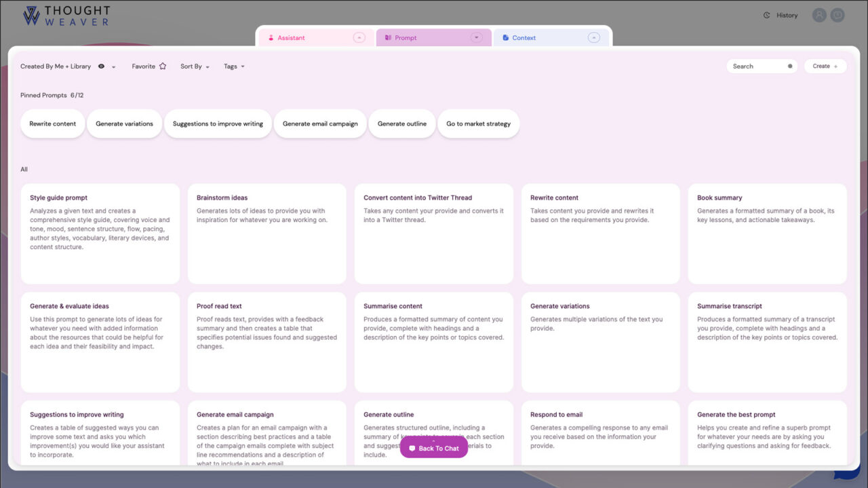The width and height of the screenshot is (868, 488).
Task: Expand the Tags dropdown
Action: tap(234, 66)
